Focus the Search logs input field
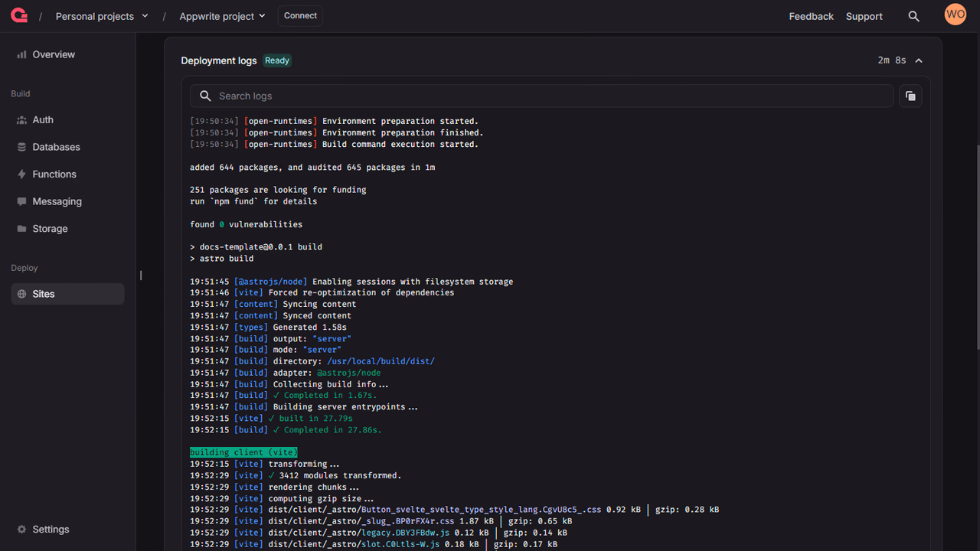The height and width of the screenshot is (551, 980). (x=541, y=96)
